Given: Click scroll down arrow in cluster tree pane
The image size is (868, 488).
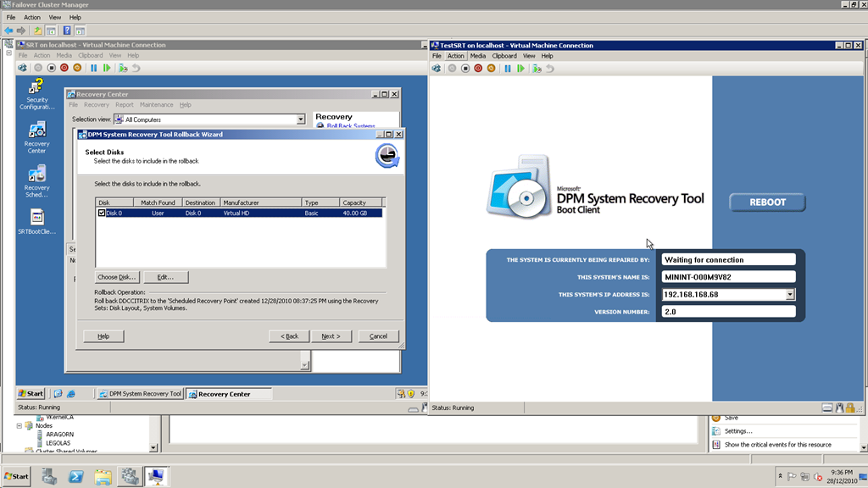Looking at the screenshot, I should tap(153, 447).
